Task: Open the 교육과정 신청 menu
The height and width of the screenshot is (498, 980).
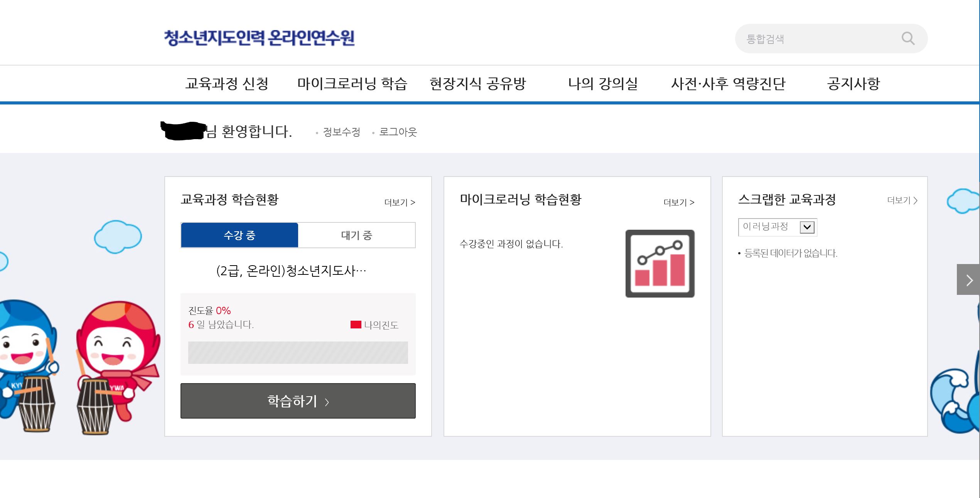Action: click(227, 84)
